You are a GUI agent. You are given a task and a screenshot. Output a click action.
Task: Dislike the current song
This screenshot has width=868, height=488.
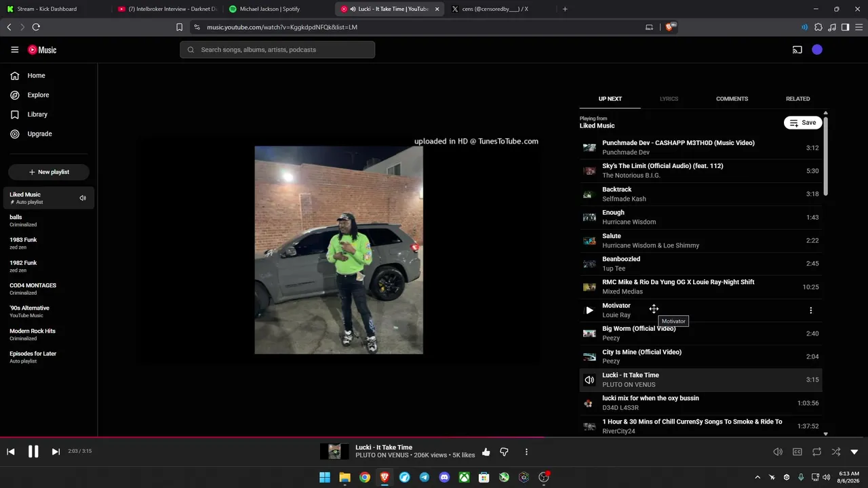pos(504,452)
